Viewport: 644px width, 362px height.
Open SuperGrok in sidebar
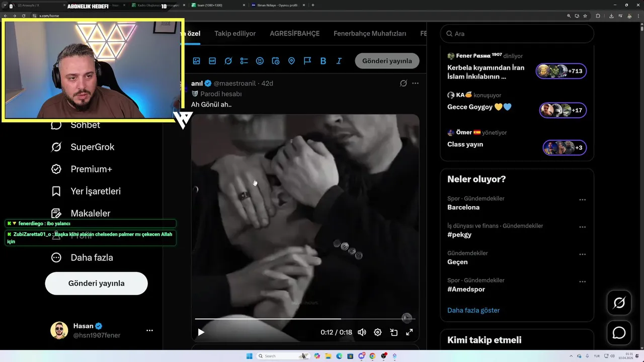(x=83, y=147)
